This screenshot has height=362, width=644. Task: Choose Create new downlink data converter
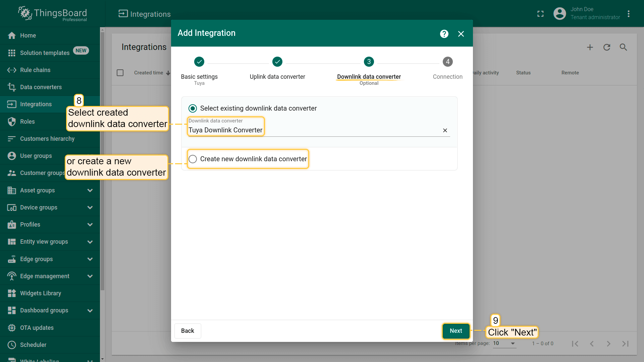coord(193,159)
